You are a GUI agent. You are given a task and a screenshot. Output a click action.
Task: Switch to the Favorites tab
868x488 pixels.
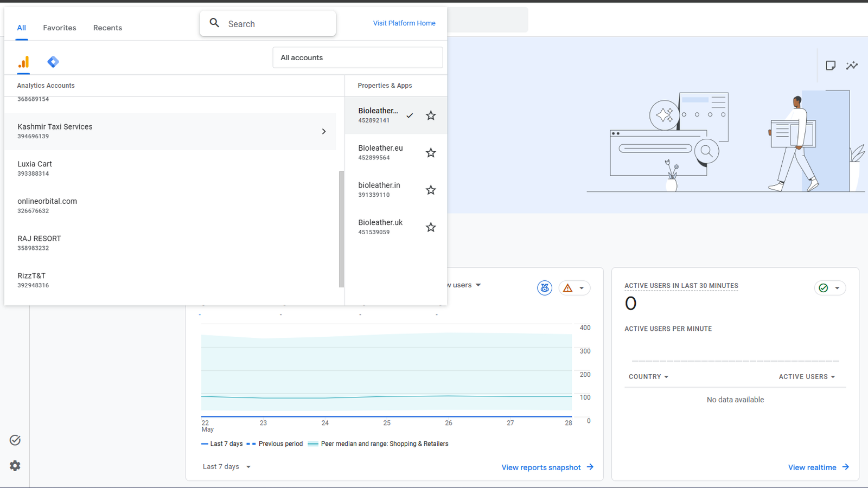pyautogui.click(x=60, y=28)
